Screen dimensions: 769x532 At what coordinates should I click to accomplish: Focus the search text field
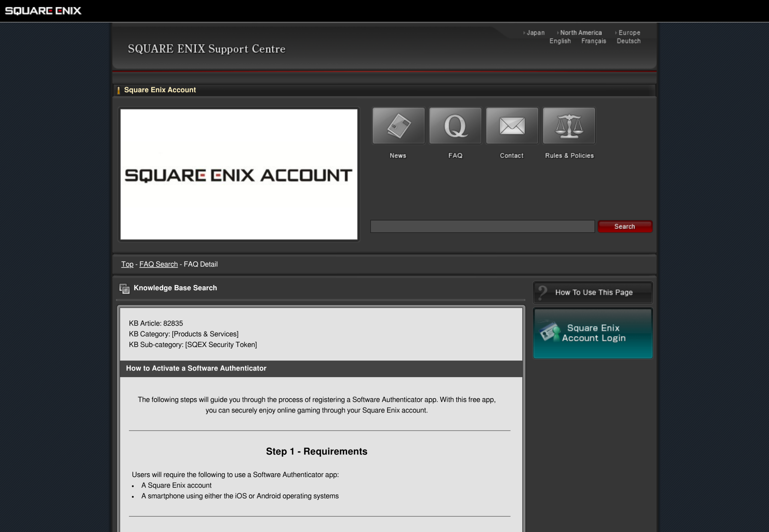click(x=482, y=226)
